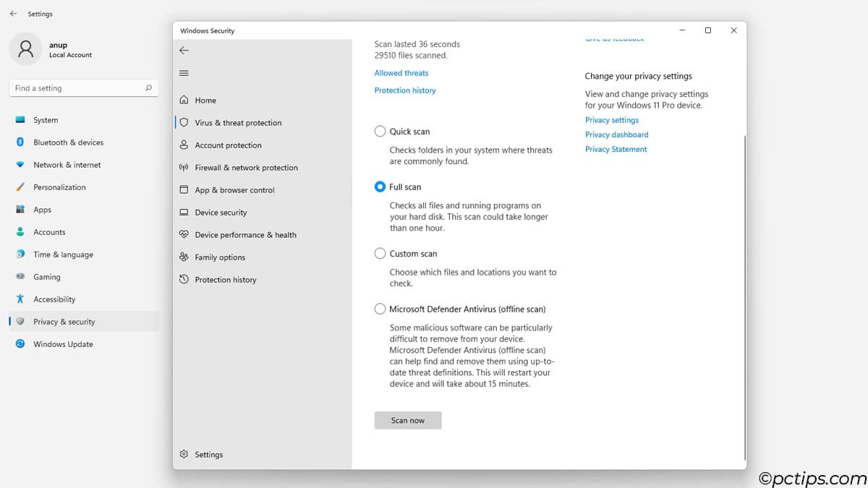
Task: Click "Change your privacy settings" heading
Action: (x=639, y=76)
